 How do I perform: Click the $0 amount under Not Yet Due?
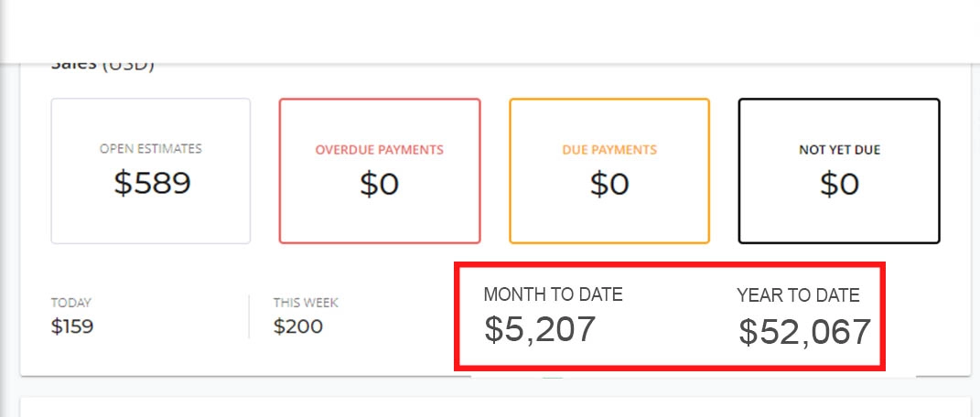[x=839, y=185]
